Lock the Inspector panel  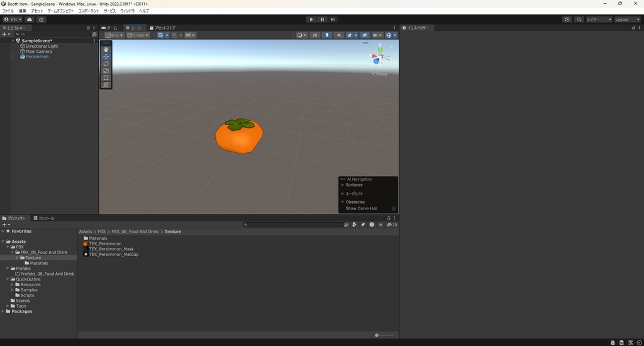633,28
